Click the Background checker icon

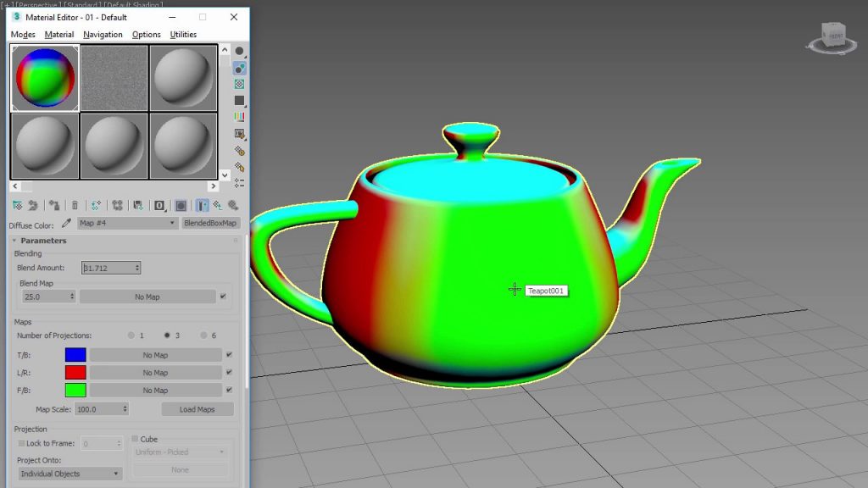pos(240,82)
